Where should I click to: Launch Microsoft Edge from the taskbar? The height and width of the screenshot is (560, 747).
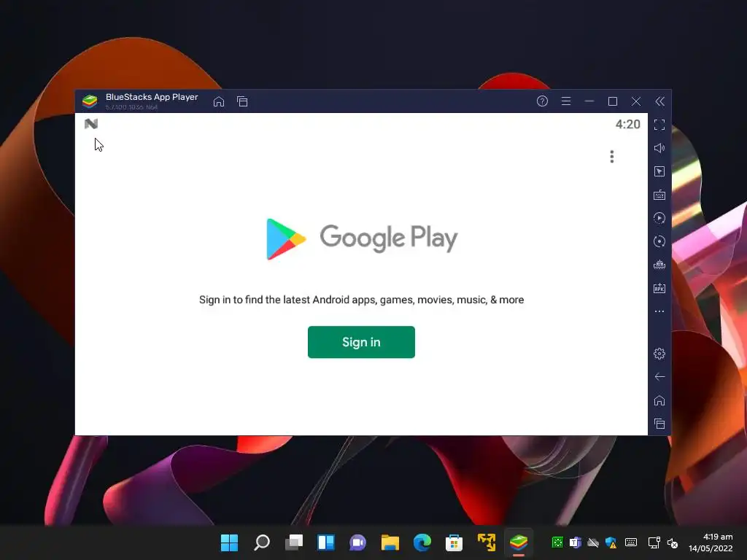click(422, 542)
